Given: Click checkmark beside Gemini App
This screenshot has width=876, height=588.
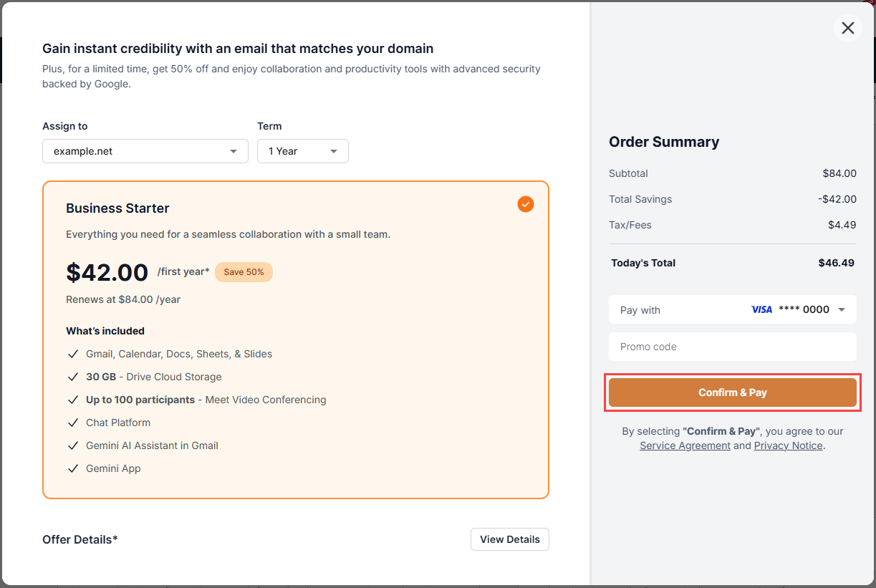Looking at the screenshot, I should click(x=72, y=468).
